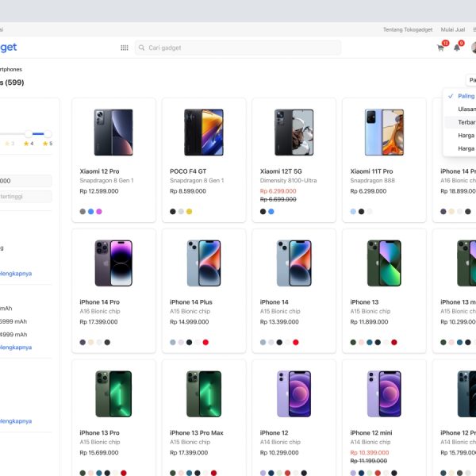Select the 4-star rating filter

tap(29, 144)
